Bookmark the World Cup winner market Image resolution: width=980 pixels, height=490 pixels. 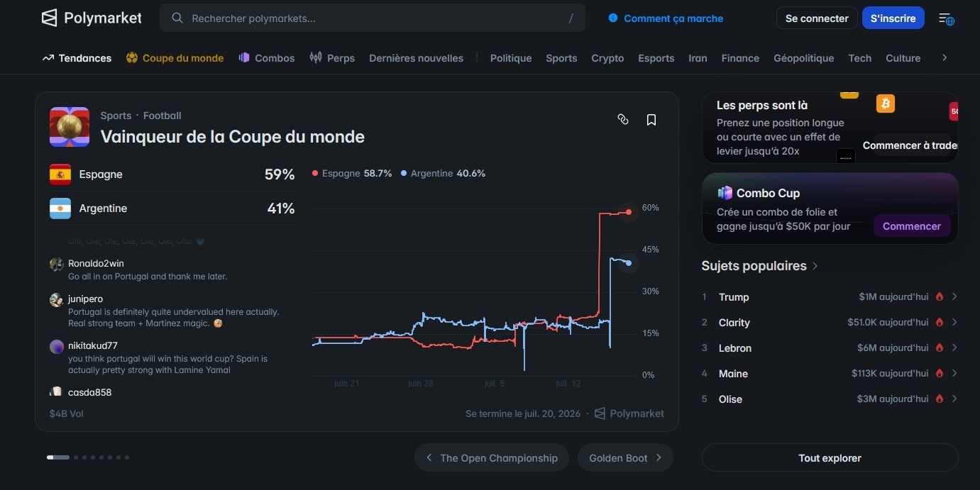[651, 120]
